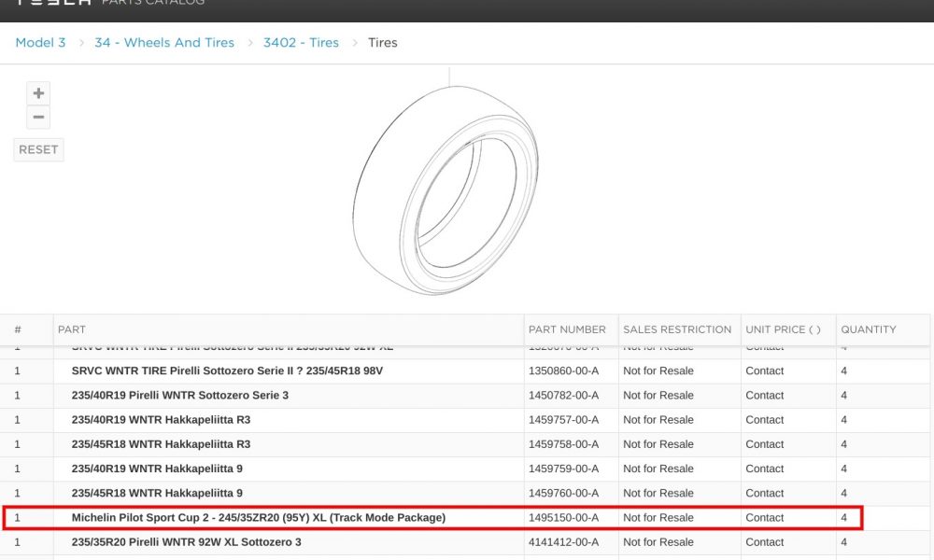This screenshot has height=560, width=934.
Task: Click part number 1450782-00-A
Action: (x=563, y=395)
